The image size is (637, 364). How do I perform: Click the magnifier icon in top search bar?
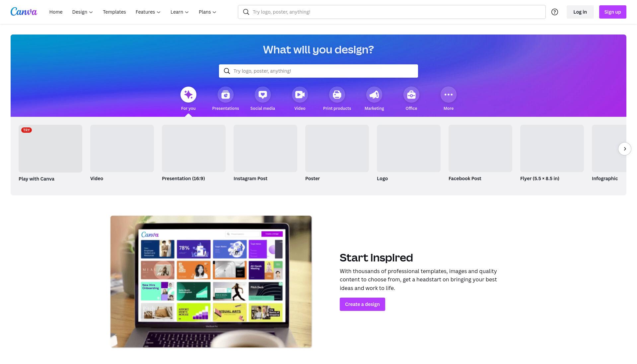[x=246, y=12]
